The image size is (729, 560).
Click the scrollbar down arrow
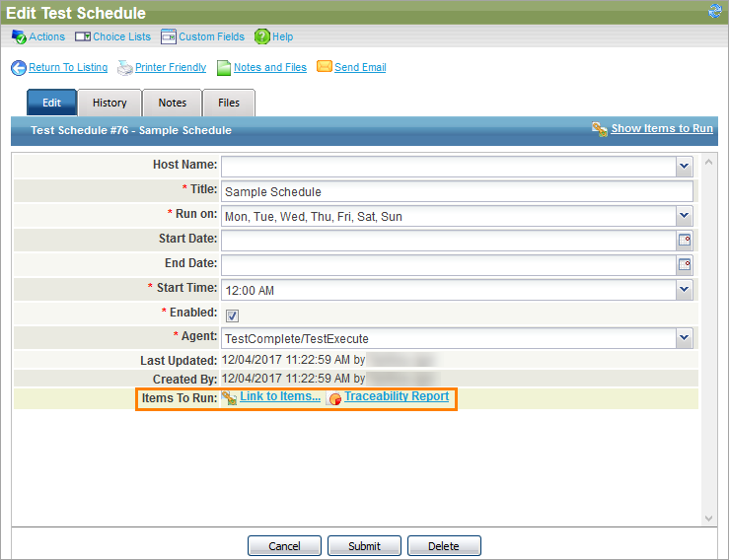pos(708,519)
